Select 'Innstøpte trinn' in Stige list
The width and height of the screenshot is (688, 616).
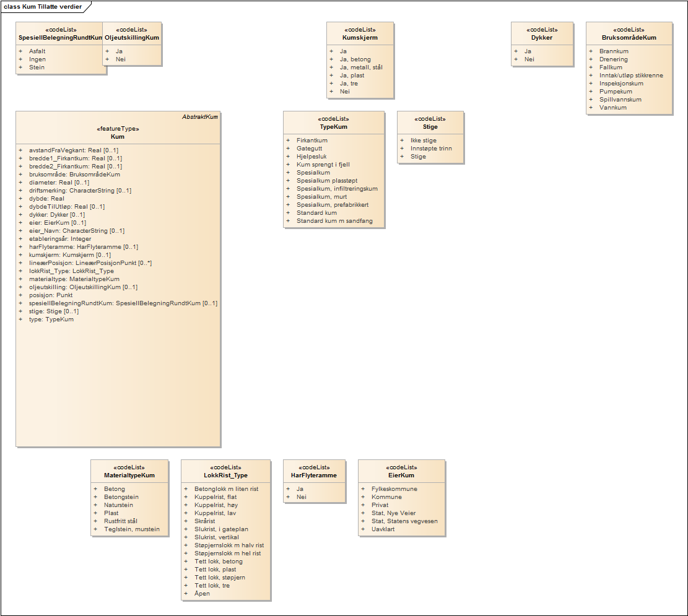tap(431, 149)
